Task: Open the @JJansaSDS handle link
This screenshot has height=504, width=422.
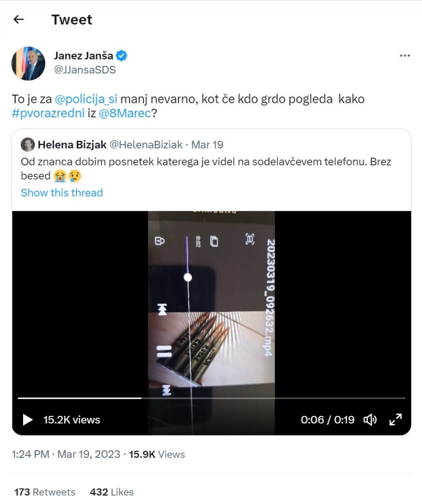Action: coord(85,70)
